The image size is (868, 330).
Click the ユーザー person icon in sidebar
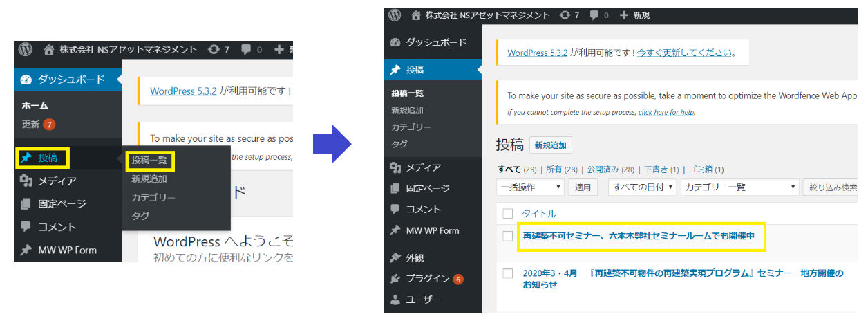pyautogui.click(x=395, y=300)
